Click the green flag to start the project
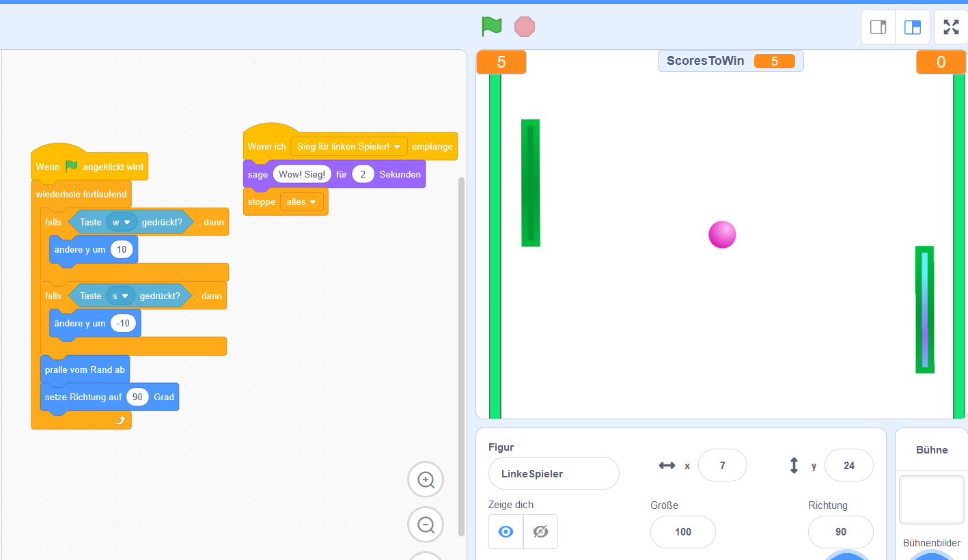Screen dimensions: 968x560 (x=491, y=27)
